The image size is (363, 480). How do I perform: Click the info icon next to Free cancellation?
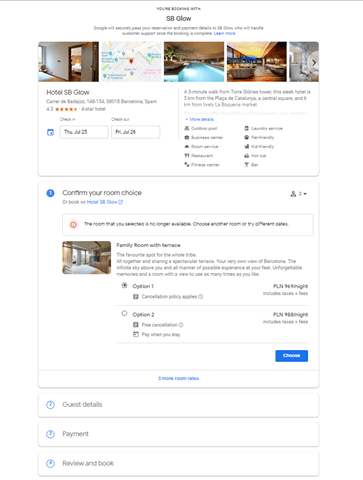[x=181, y=325]
